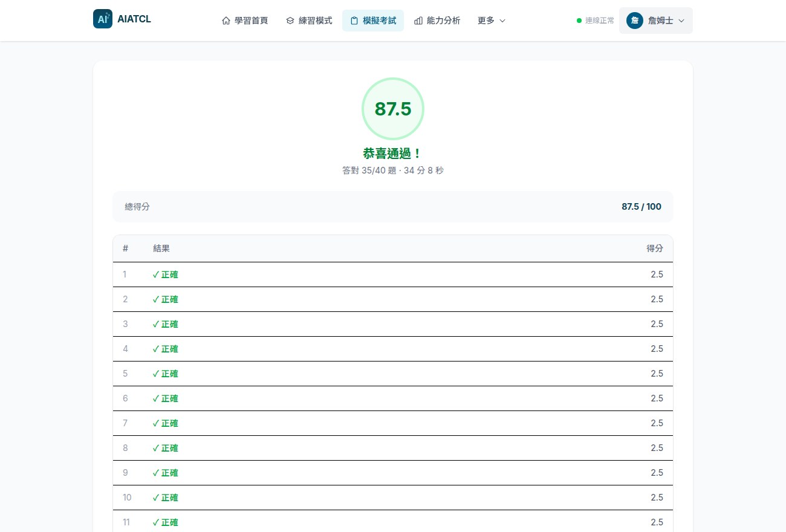Screen dimensions: 786x532
Task: Click the 2.5 score in row 9
Action: coord(657,473)
